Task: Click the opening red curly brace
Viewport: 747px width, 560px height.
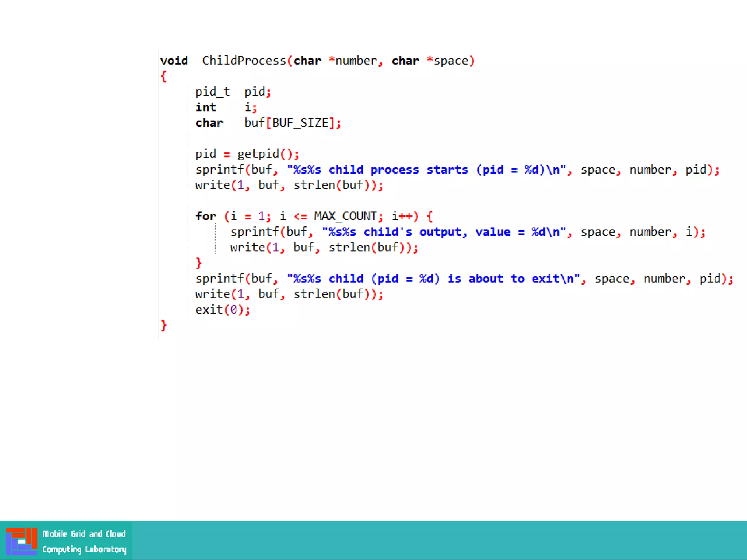Action: click(163, 76)
